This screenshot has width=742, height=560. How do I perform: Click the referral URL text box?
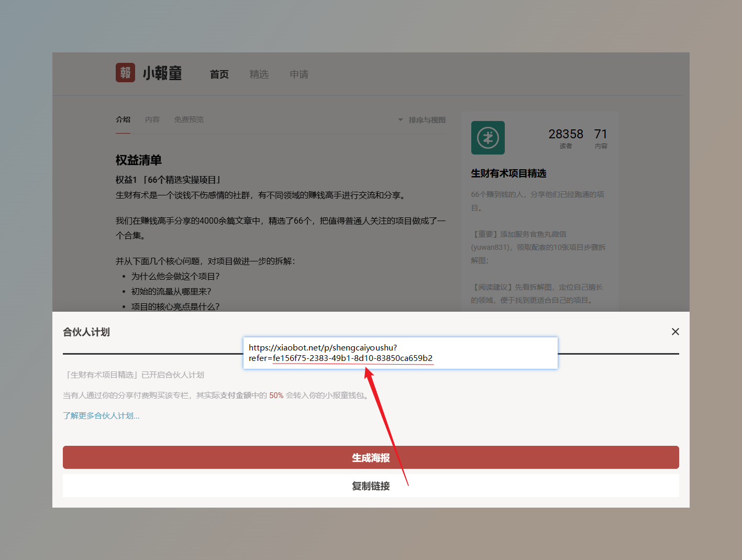(x=401, y=353)
